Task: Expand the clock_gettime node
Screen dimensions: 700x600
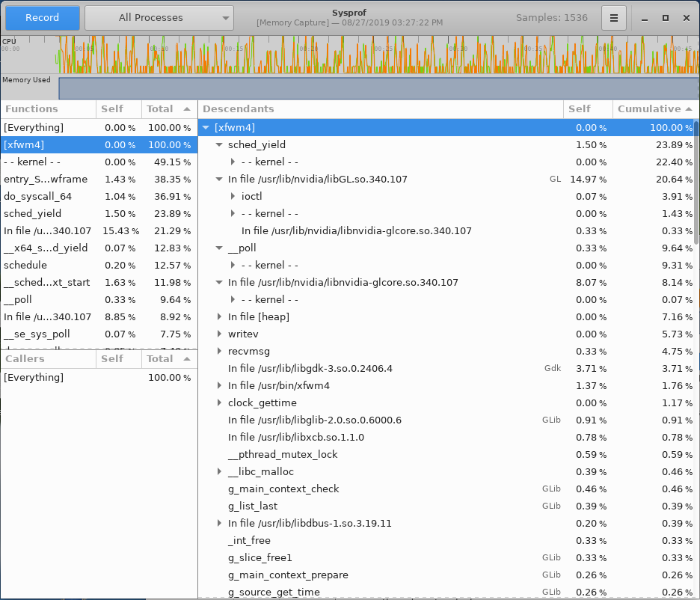Action: (219, 403)
